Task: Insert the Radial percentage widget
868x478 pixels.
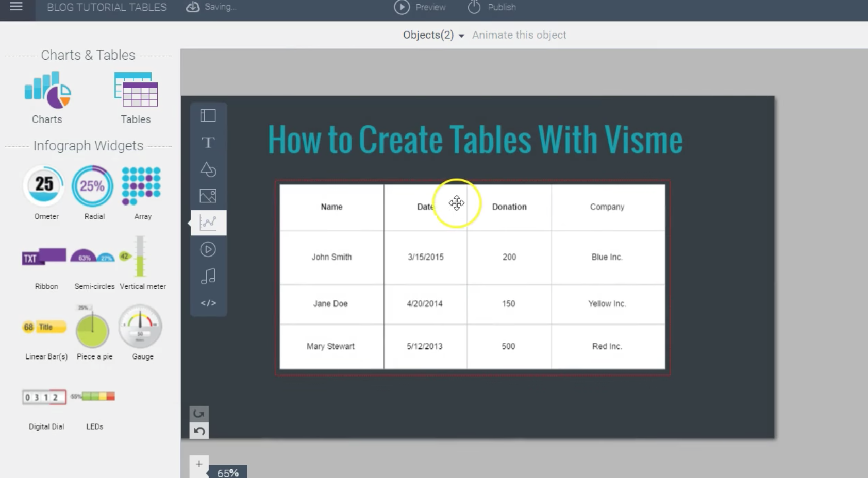Action: [93, 185]
